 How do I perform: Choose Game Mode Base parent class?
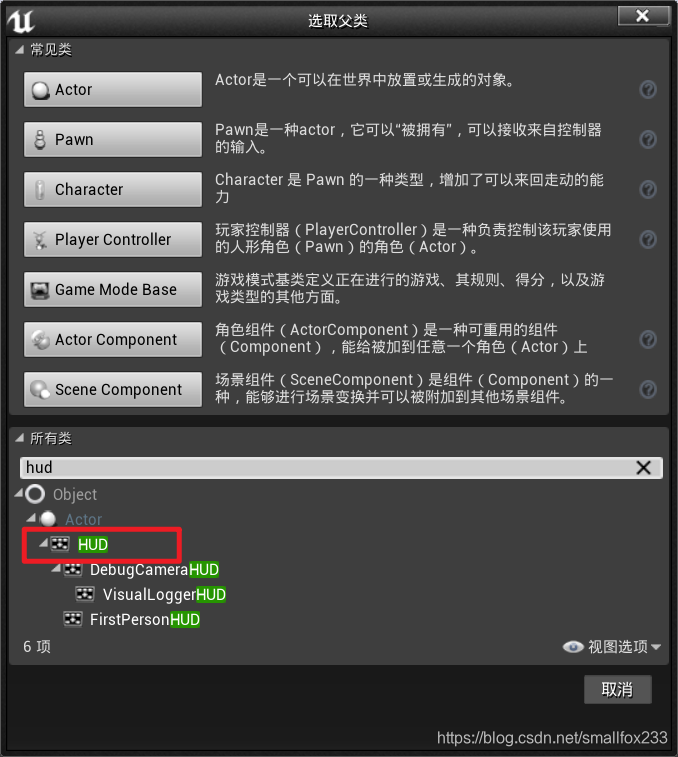coord(113,289)
